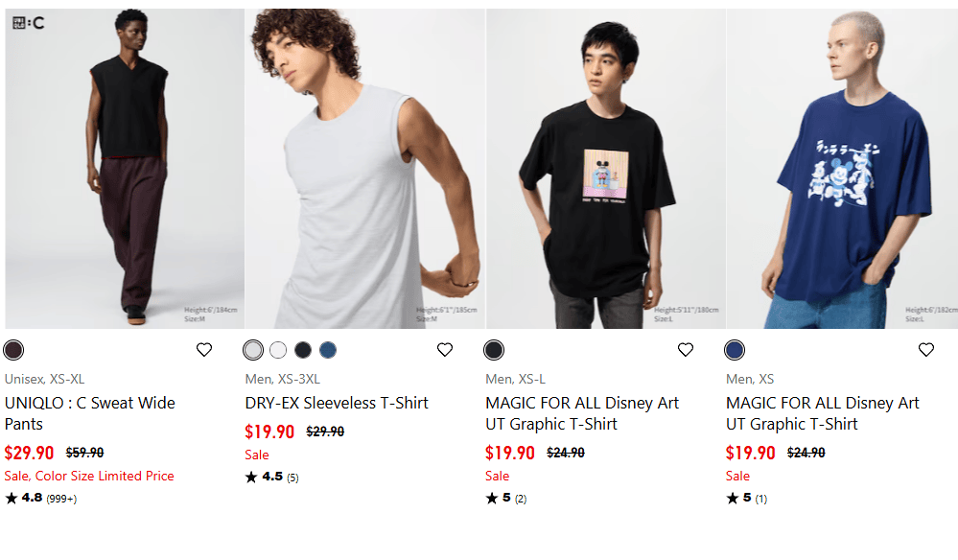View 4.8 star rating of Sweat Wide Pants
This screenshot has height=560, width=958.
pyautogui.click(x=40, y=498)
